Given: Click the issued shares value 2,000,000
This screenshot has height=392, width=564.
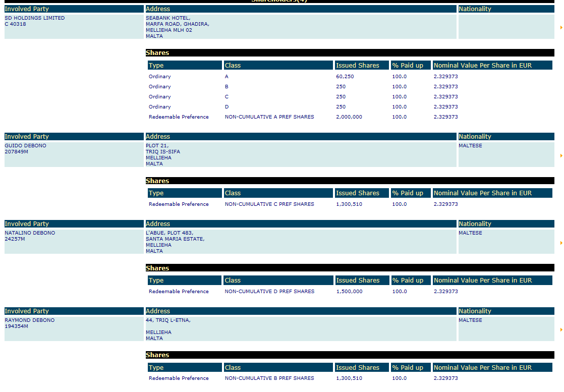Looking at the screenshot, I should coord(349,117).
